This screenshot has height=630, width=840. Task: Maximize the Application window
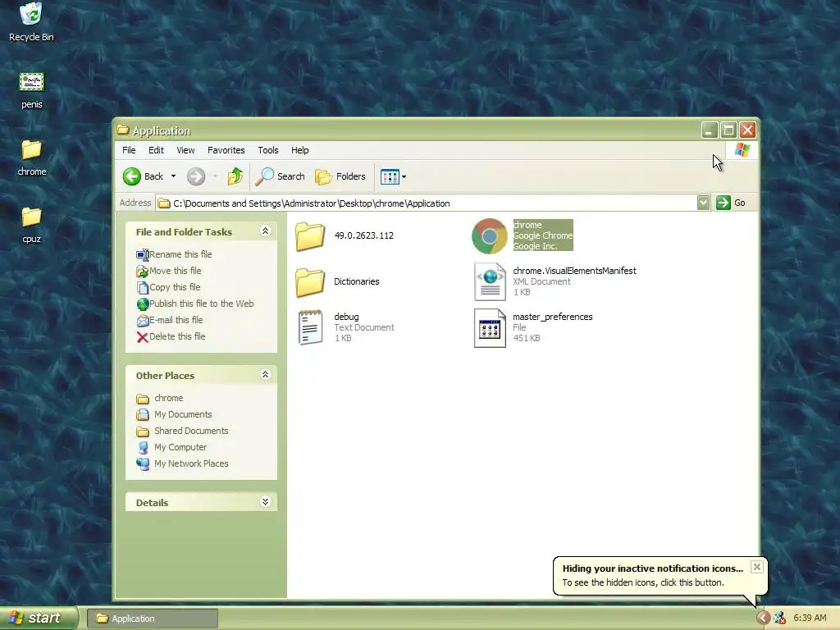pyautogui.click(x=728, y=130)
